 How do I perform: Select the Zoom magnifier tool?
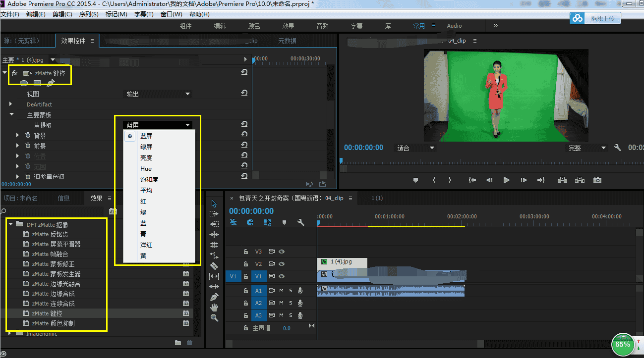(214, 318)
